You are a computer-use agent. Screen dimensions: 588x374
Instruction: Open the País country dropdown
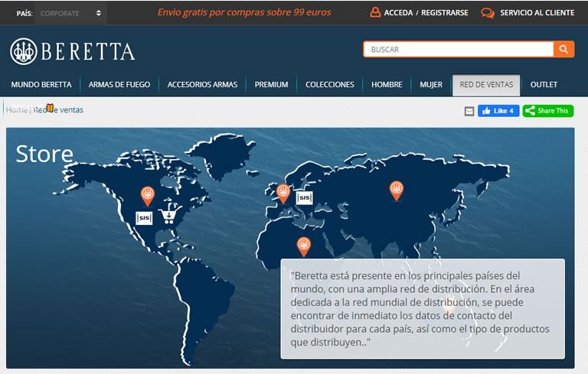pyautogui.click(x=70, y=13)
